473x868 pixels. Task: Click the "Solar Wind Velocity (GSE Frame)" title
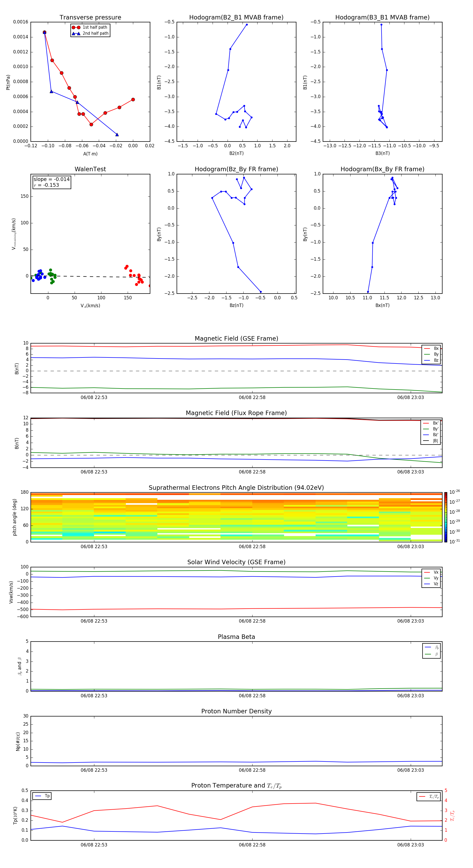coord(236,562)
